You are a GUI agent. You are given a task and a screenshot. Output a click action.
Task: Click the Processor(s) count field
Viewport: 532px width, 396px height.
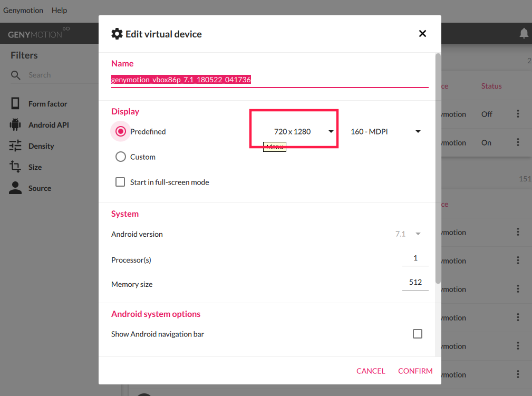click(415, 258)
